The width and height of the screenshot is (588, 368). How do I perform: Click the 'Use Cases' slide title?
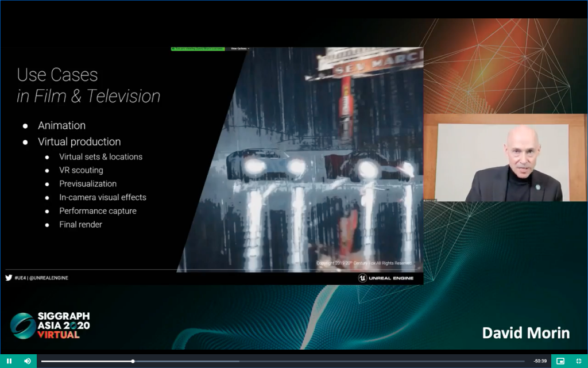57,75
